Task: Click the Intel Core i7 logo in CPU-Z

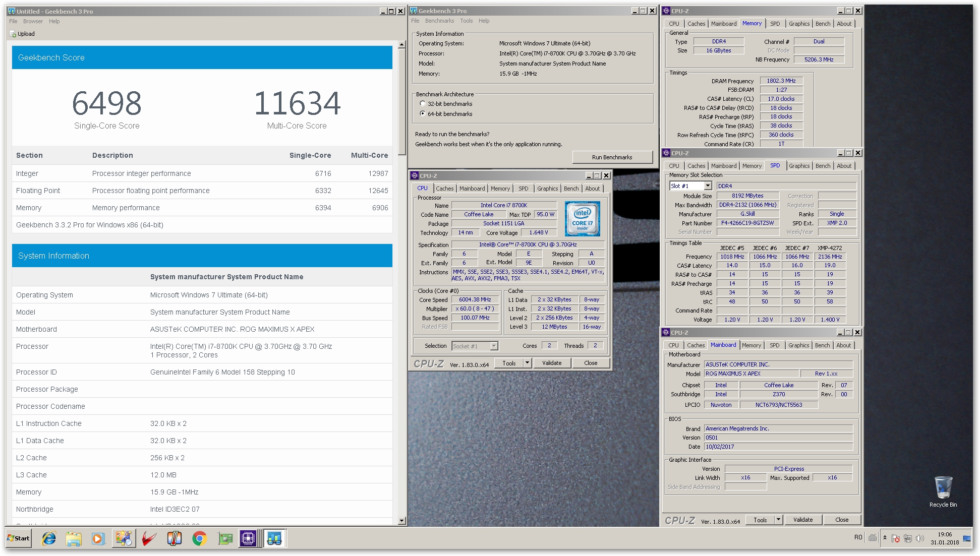Action: [x=582, y=219]
